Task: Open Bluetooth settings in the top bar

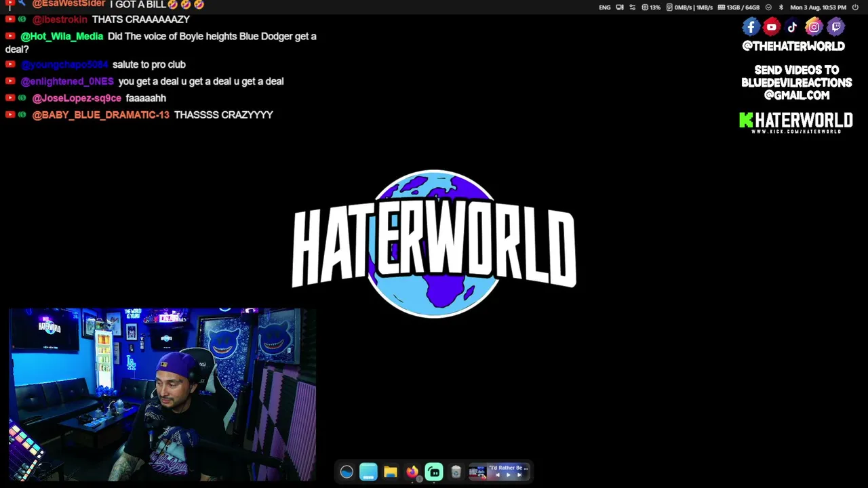Action: coord(781,7)
